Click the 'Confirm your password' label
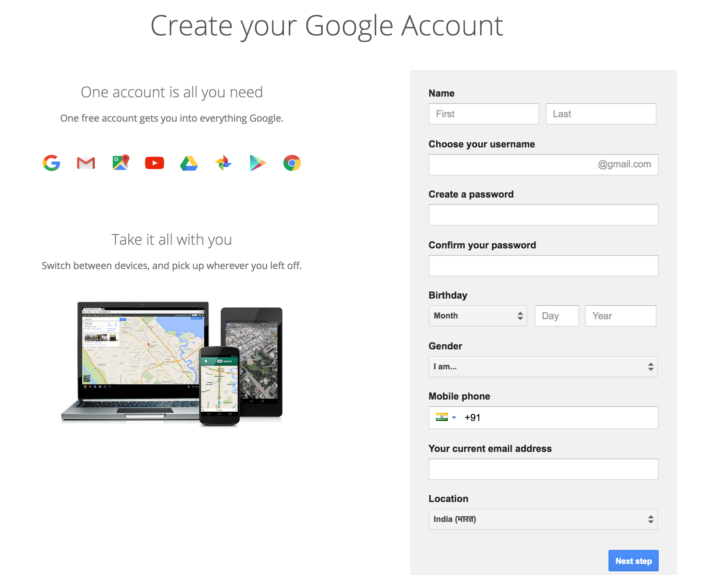This screenshot has height=575, width=728. [x=482, y=245]
